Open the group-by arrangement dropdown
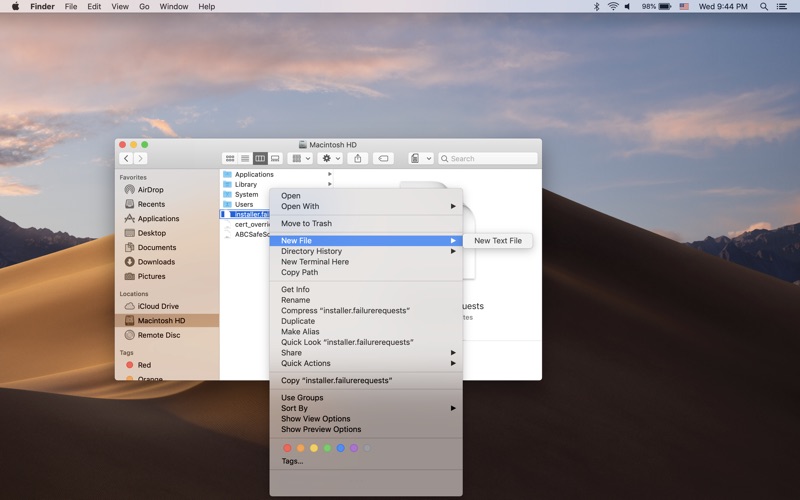800x500 pixels. point(300,159)
